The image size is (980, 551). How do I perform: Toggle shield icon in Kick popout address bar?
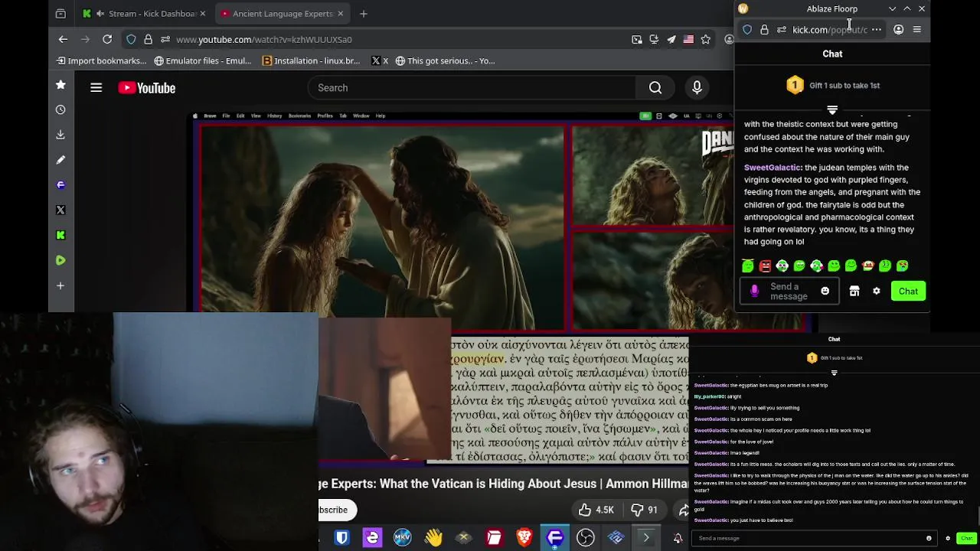747,29
